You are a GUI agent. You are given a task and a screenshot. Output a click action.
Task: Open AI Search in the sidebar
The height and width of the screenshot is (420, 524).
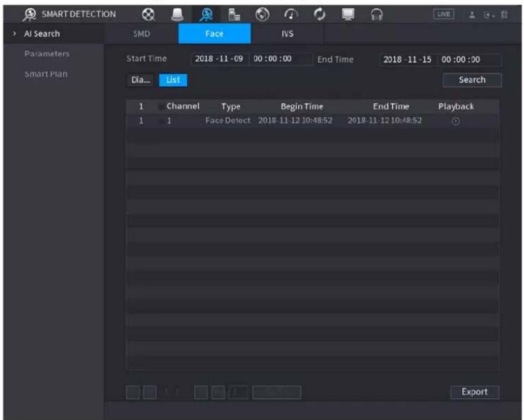[42, 34]
